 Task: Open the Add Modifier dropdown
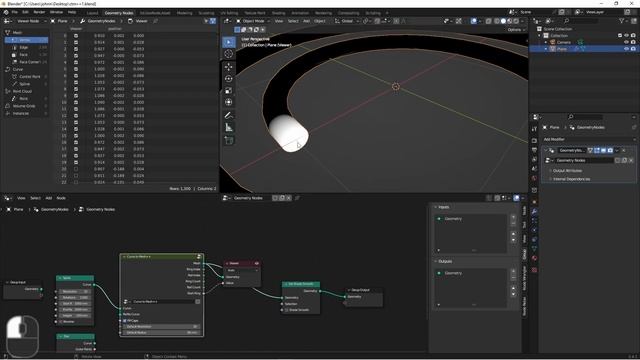coord(589,139)
